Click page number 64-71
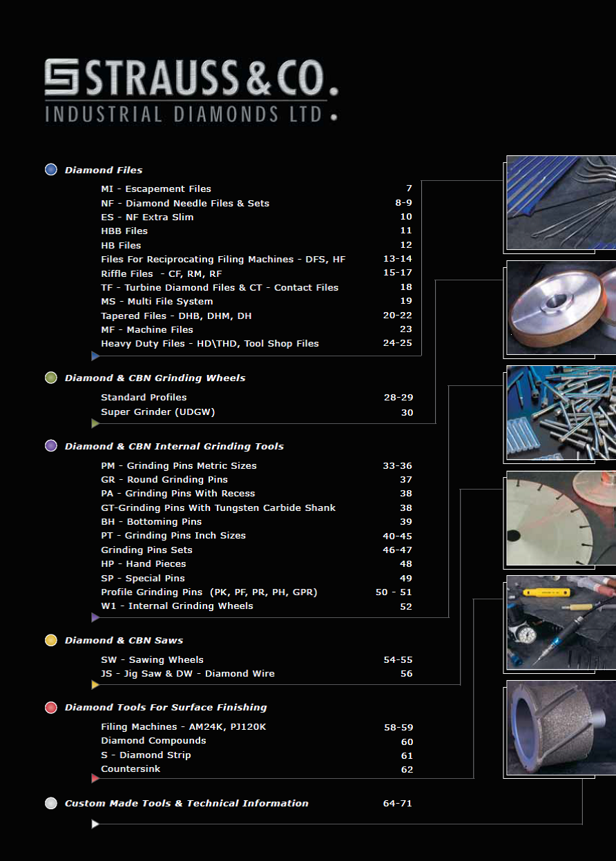616x861 pixels. click(397, 803)
